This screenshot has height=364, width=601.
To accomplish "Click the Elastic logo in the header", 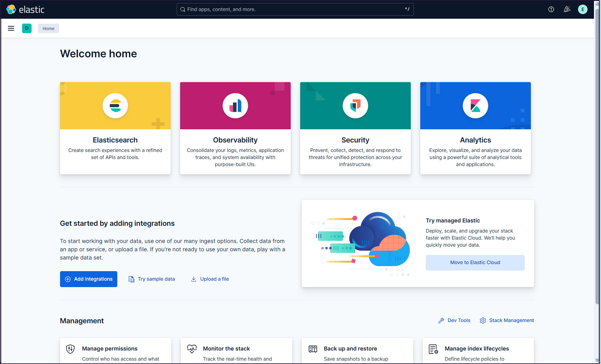I will point(25,9).
